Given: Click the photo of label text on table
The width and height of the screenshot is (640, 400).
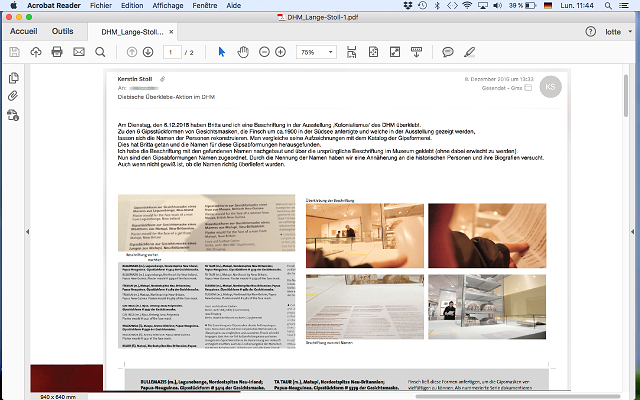Looking at the screenshot, I should pyautogui.click(x=365, y=307).
